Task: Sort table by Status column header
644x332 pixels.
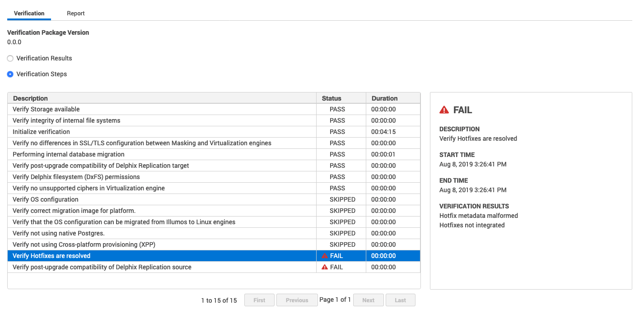Action: (x=331, y=98)
